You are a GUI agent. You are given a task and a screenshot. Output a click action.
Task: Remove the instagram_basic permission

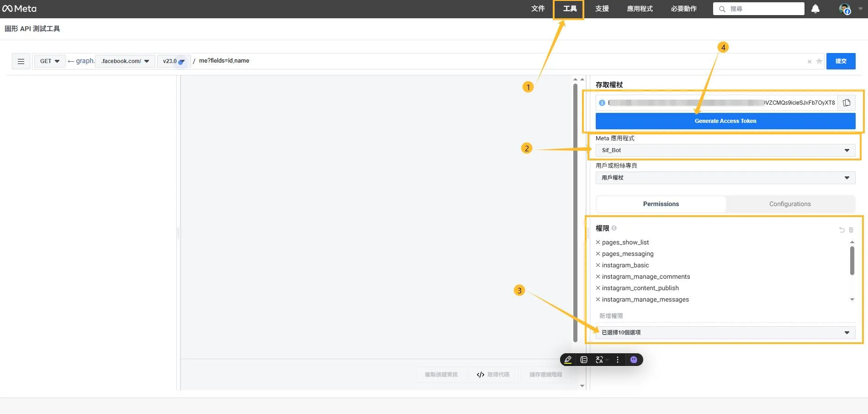click(598, 265)
